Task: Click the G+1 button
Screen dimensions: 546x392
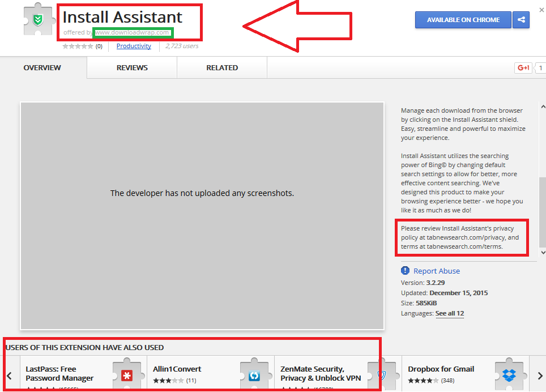Action: click(523, 68)
